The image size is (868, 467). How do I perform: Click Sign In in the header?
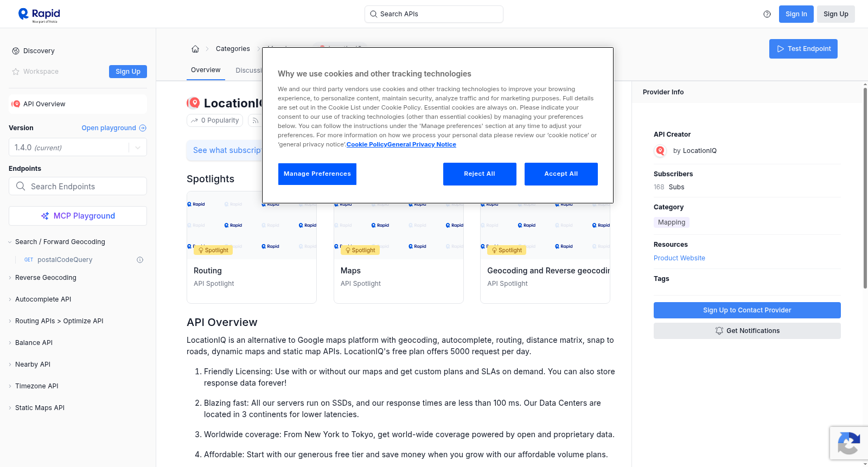[796, 14]
